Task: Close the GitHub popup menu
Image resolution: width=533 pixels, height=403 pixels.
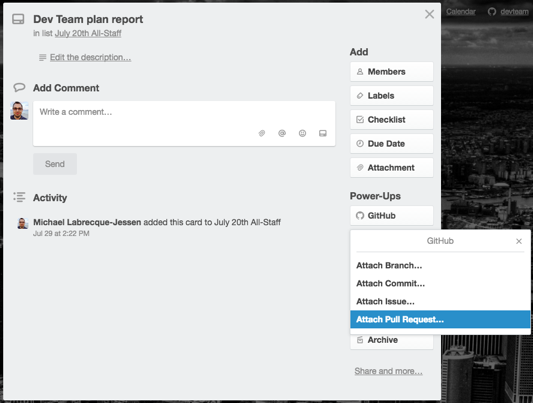Action: coord(519,241)
